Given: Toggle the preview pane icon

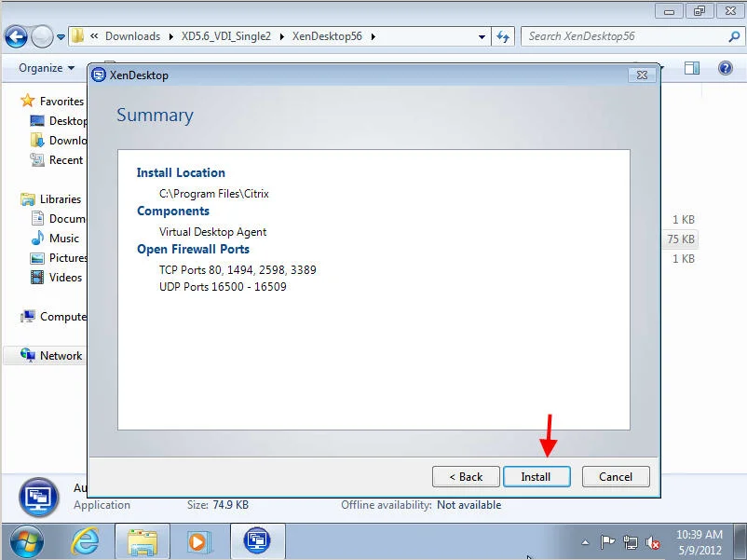Looking at the screenshot, I should [x=692, y=68].
